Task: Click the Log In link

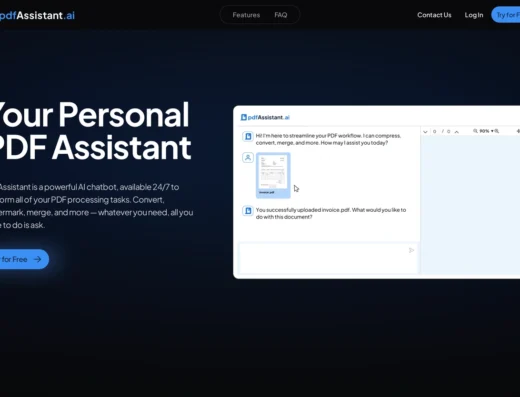Action: click(474, 15)
